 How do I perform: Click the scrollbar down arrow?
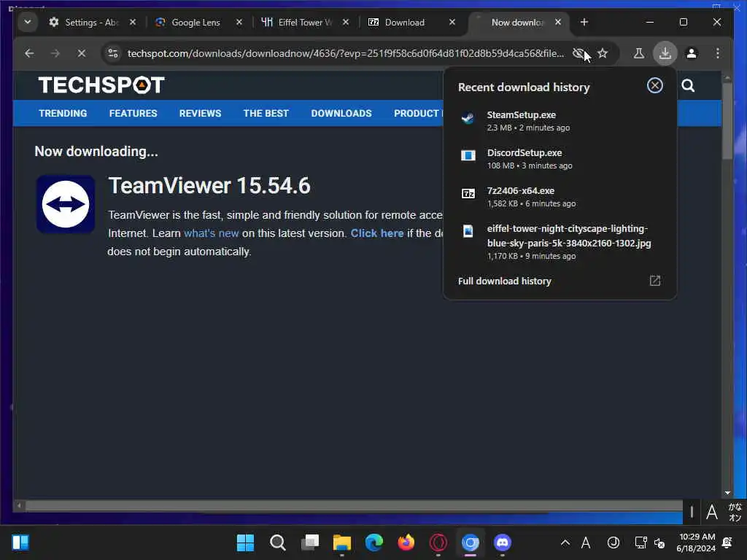[727, 493]
